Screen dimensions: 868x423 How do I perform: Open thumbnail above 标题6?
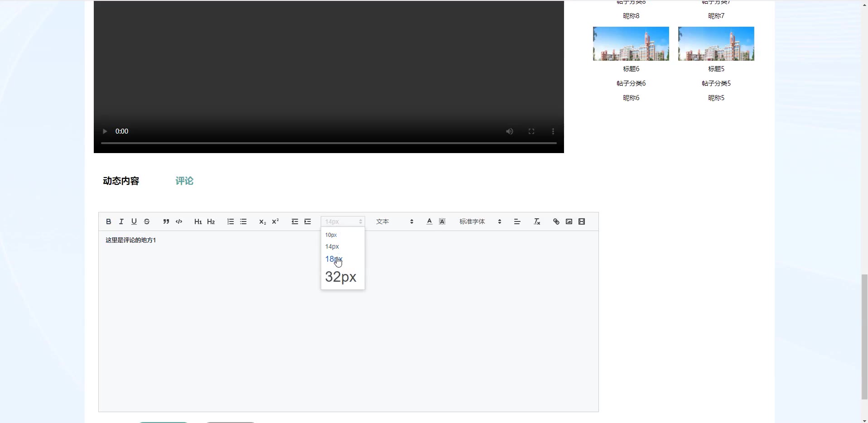click(x=631, y=43)
